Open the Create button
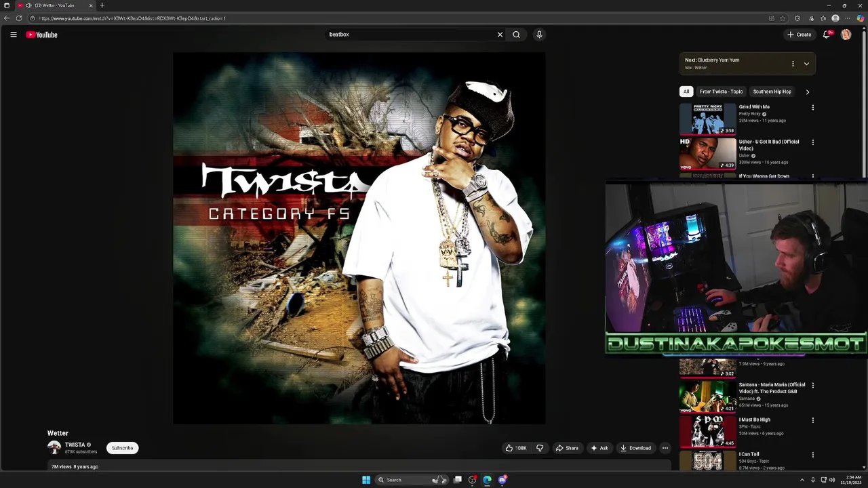 pos(800,35)
